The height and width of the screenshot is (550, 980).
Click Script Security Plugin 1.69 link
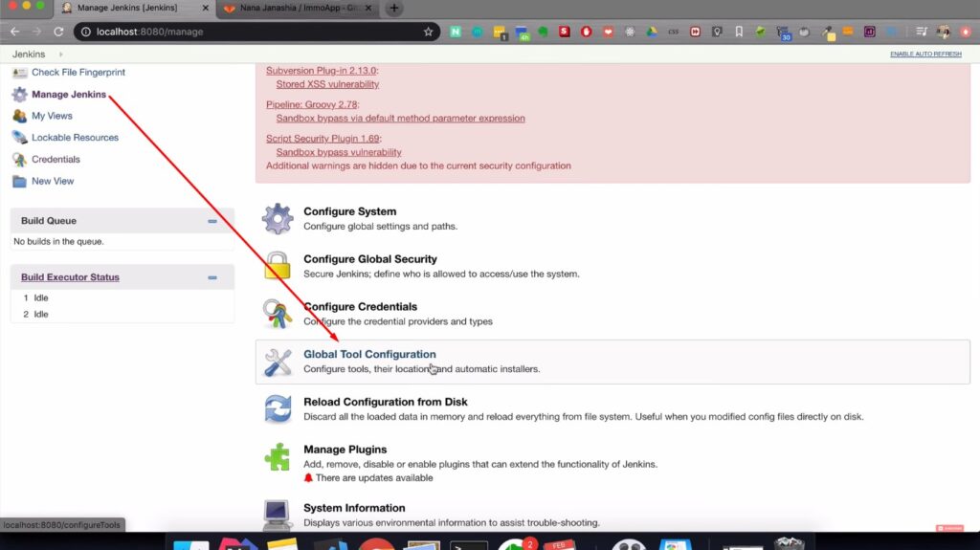pos(323,139)
